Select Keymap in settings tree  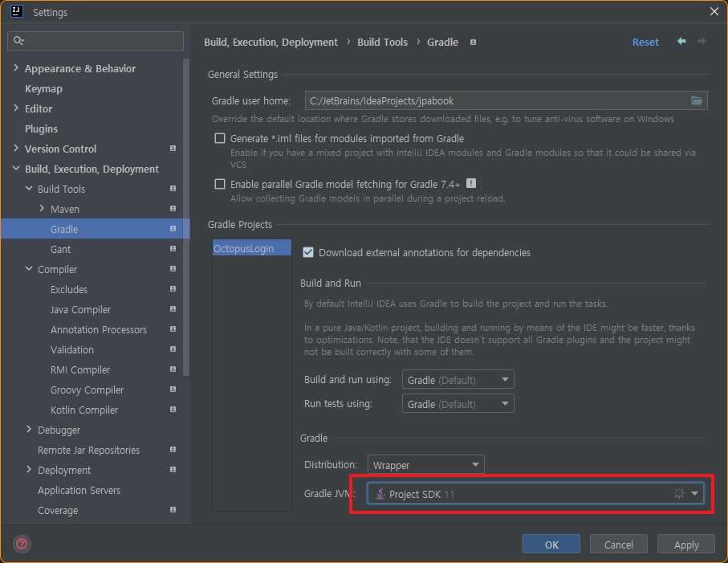[43, 88]
